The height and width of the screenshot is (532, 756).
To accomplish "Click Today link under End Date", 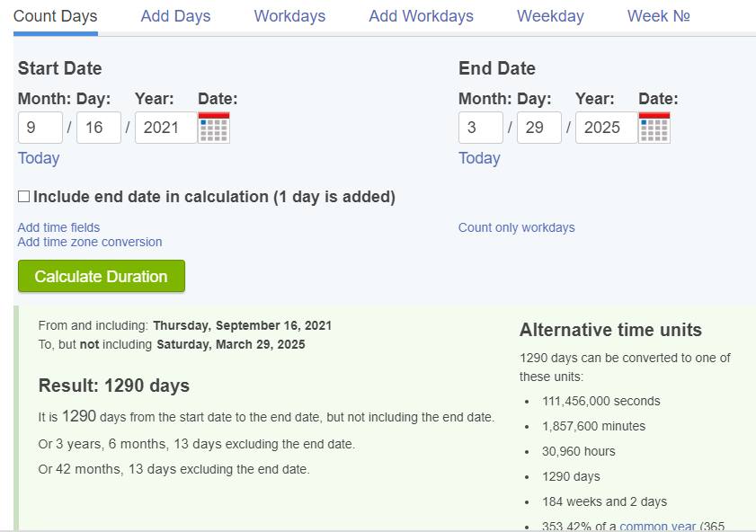I will click(479, 158).
